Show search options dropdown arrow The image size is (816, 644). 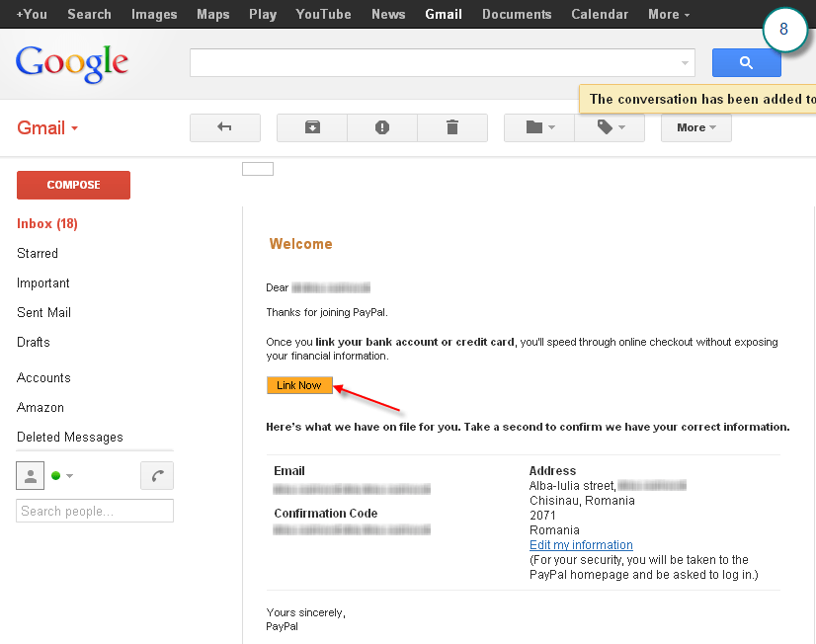(x=685, y=63)
